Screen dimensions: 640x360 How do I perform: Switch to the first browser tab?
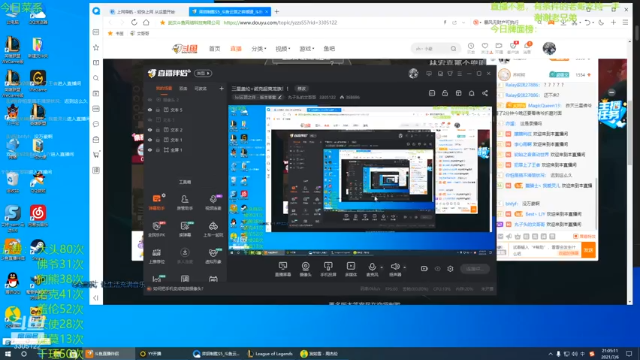pos(145,12)
